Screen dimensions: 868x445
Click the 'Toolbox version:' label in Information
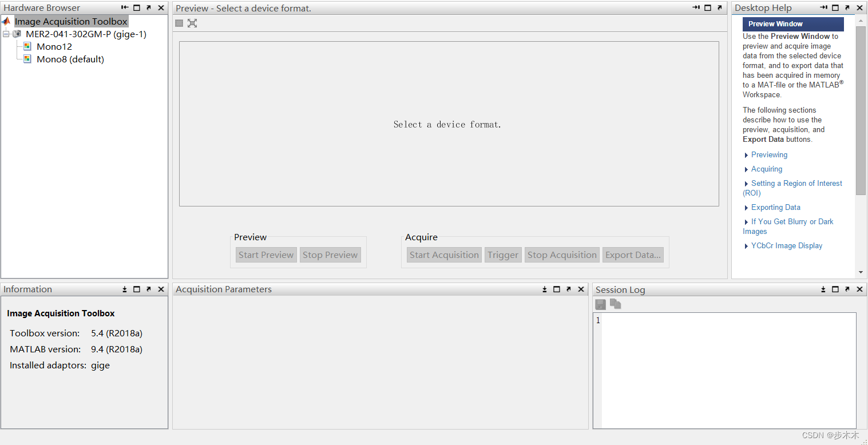(45, 333)
